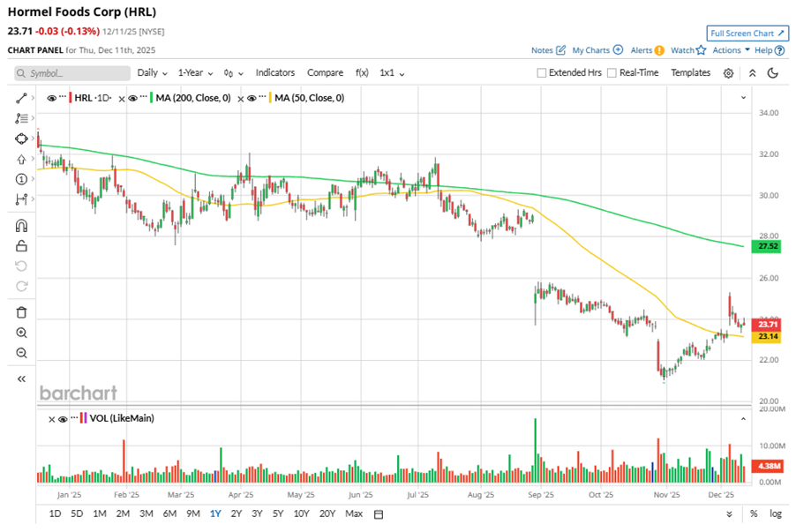Open the Templates menu
The image size is (796, 532).
tap(690, 72)
